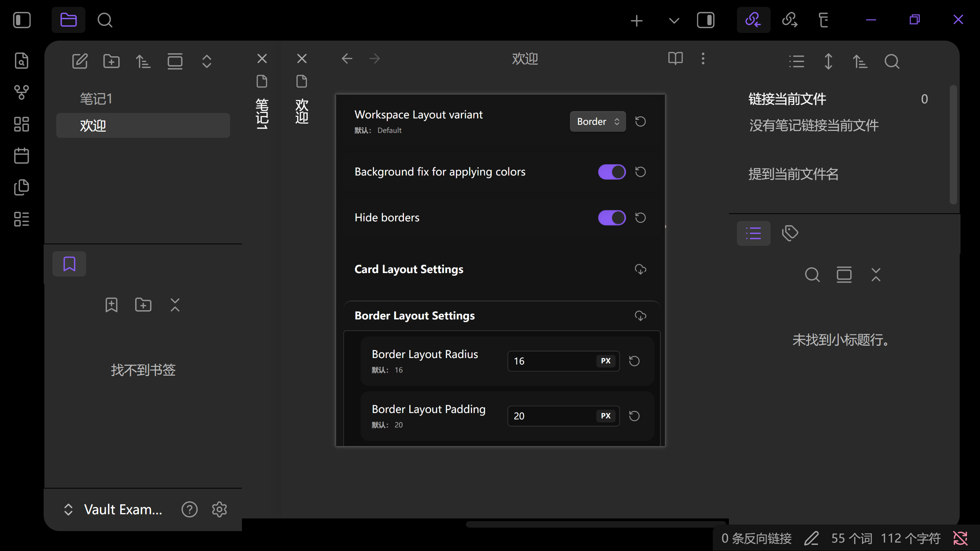Open Workspace Layout variant Border dropdown
Screen dimensions: 980x551
[x=598, y=121]
